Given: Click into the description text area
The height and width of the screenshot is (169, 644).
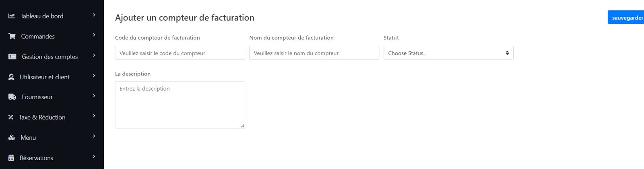Looking at the screenshot, I should (x=180, y=105).
